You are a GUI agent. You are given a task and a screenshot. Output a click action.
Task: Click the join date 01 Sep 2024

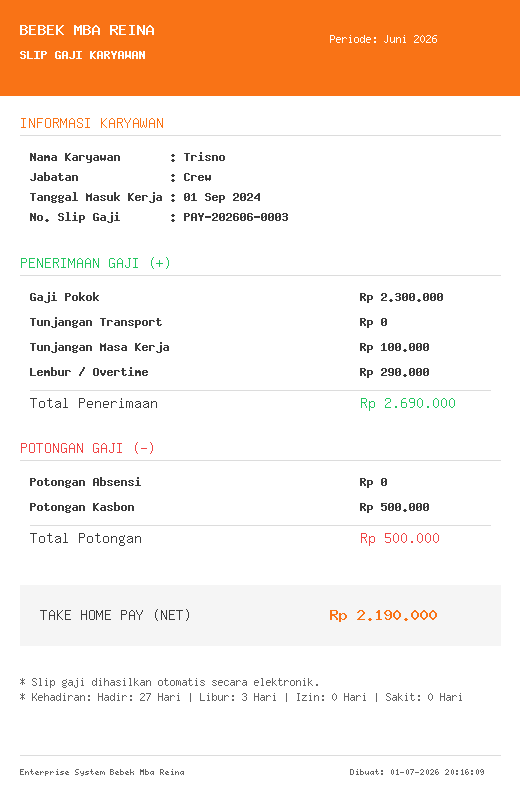click(222, 197)
